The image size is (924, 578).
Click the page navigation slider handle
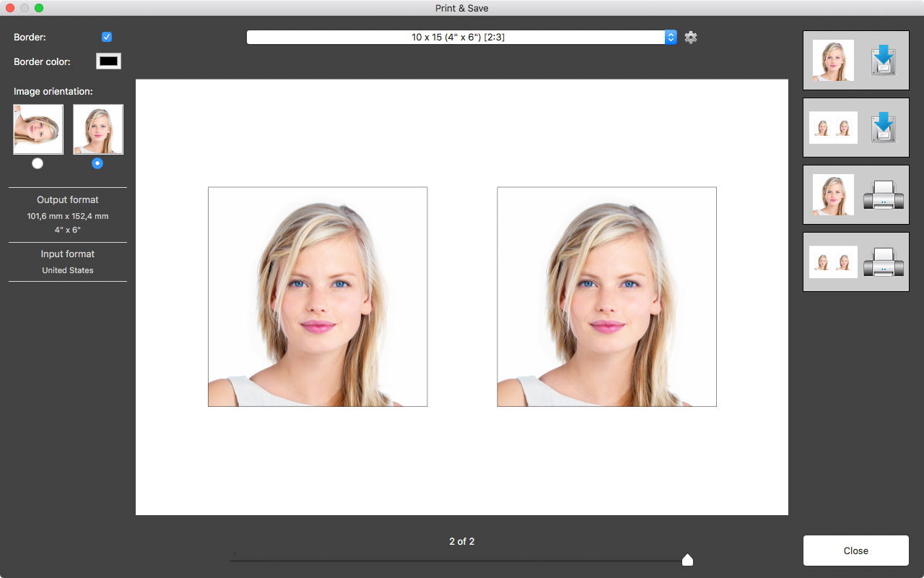tap(687, 559)
